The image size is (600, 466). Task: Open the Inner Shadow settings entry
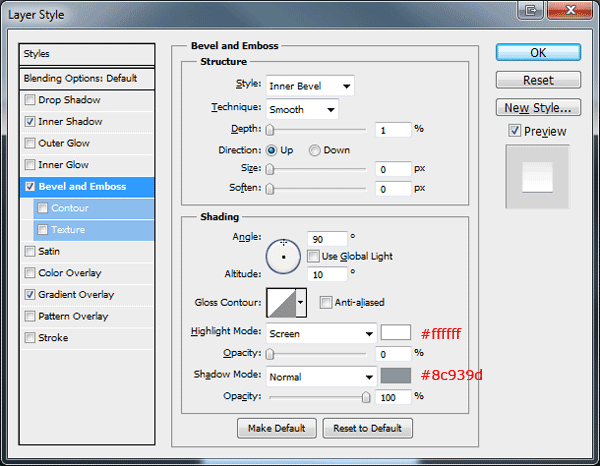(x=70, y=122)
